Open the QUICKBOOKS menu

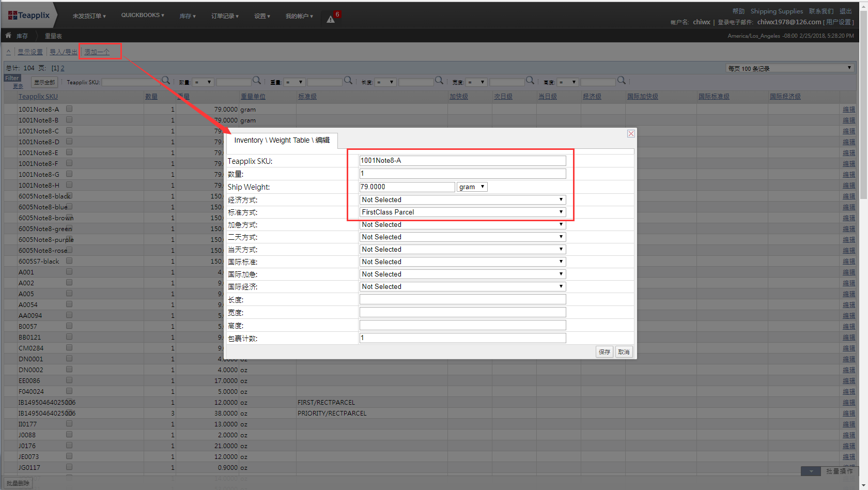143,16
